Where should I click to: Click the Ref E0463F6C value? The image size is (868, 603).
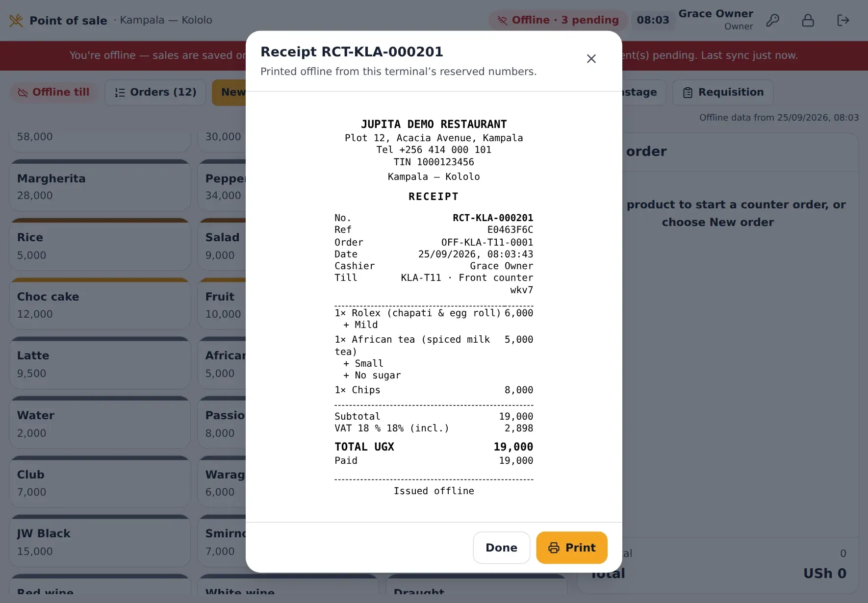coord(510,229)
